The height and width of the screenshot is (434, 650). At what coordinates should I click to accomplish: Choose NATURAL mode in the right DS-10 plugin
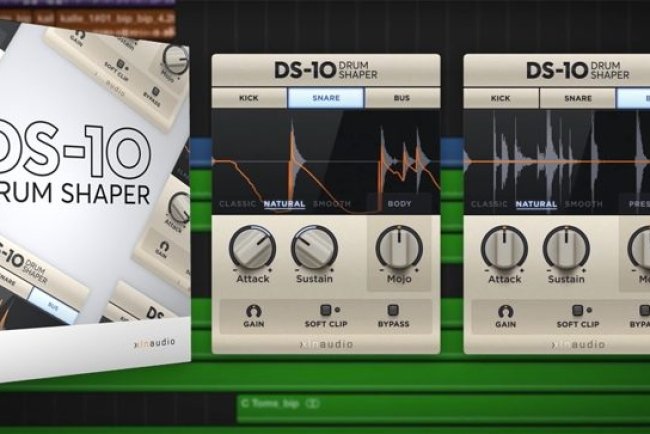[x=536, y=204]
